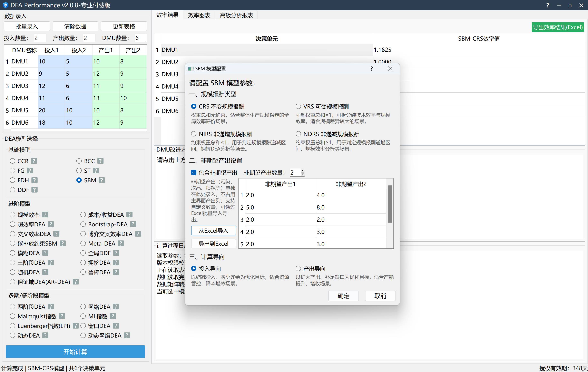
Task: Decrease 非期望产出数量 with spinner down arrow
Action: pyautogui.click(x=303, y=174)
